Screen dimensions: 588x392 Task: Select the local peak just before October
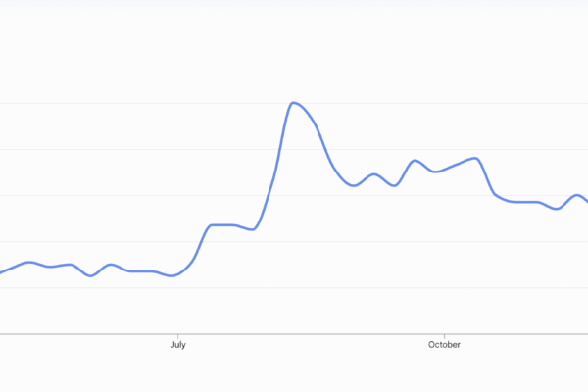(x=415, y=160)
